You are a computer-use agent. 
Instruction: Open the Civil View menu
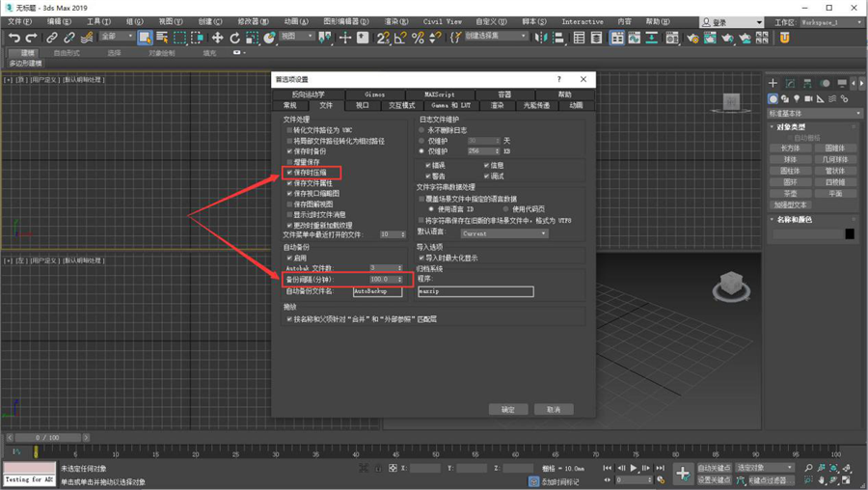442,21
